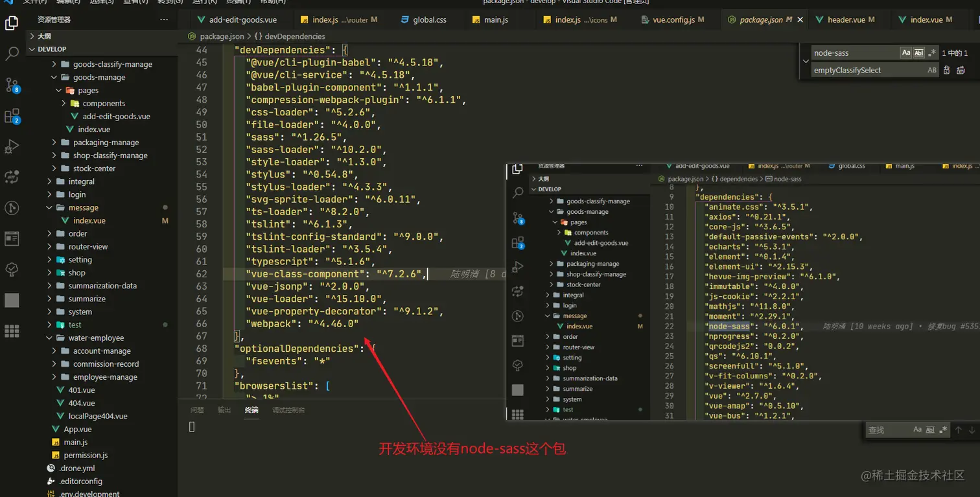Expand the packaging-manage folder
Viewport: 980px width, 497px height.
[105, 142]
